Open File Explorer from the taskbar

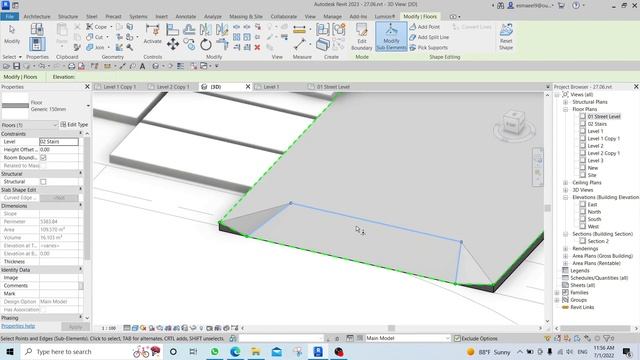[256, 352]
